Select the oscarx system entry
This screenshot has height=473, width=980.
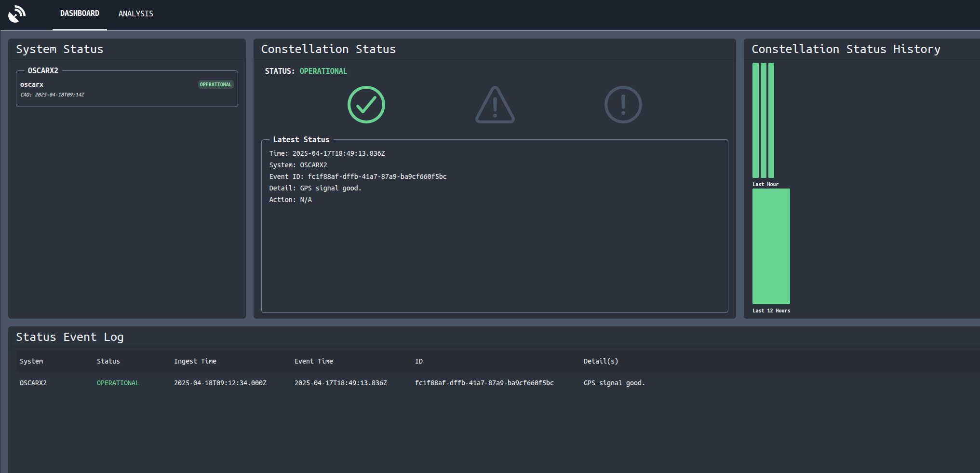tap(127, 89)
